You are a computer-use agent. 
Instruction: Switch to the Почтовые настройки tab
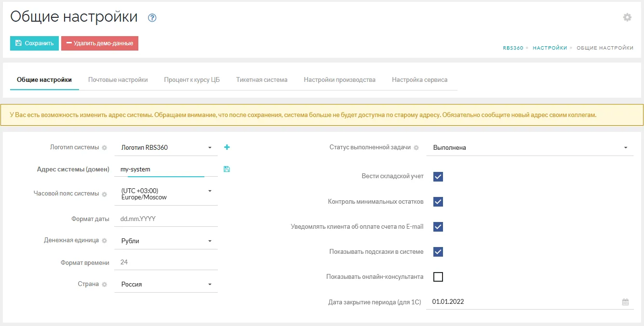pyautogui.click(x=118, y=80)
